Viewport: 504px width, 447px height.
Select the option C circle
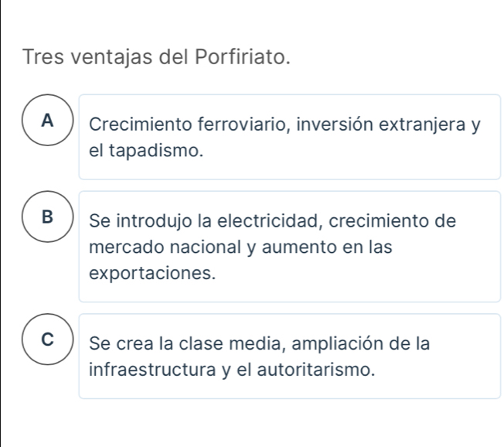click(49, 341)
